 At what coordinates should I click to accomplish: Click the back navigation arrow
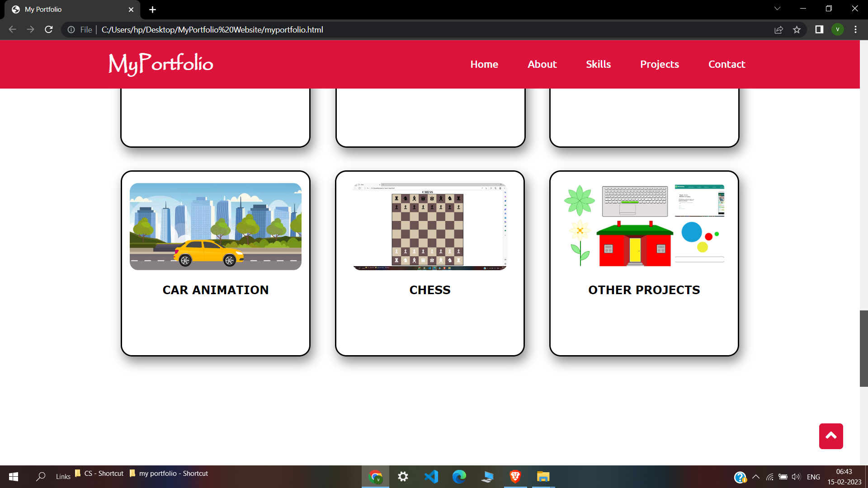click(12, 29)
